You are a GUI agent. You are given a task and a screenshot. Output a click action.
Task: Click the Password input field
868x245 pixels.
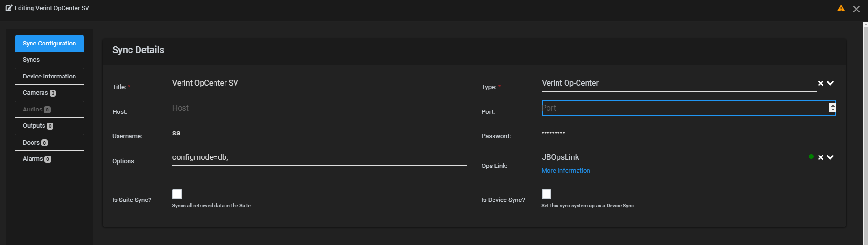(689, 133)
